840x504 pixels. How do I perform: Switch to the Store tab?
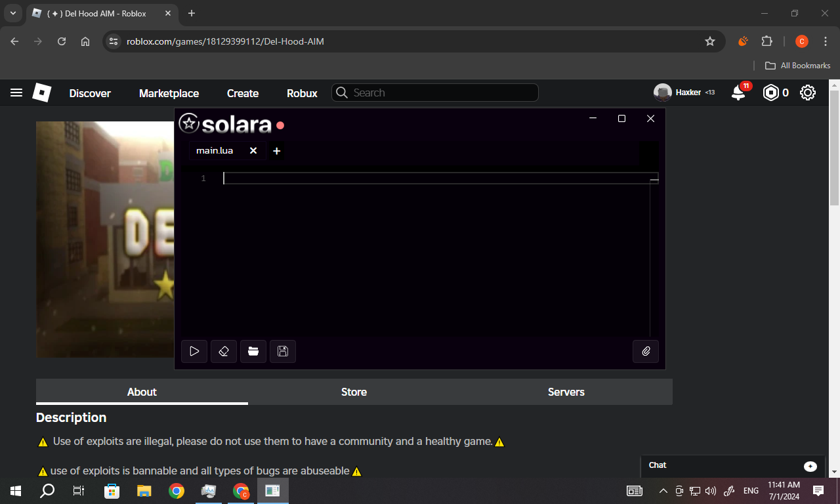click(354, 392)
